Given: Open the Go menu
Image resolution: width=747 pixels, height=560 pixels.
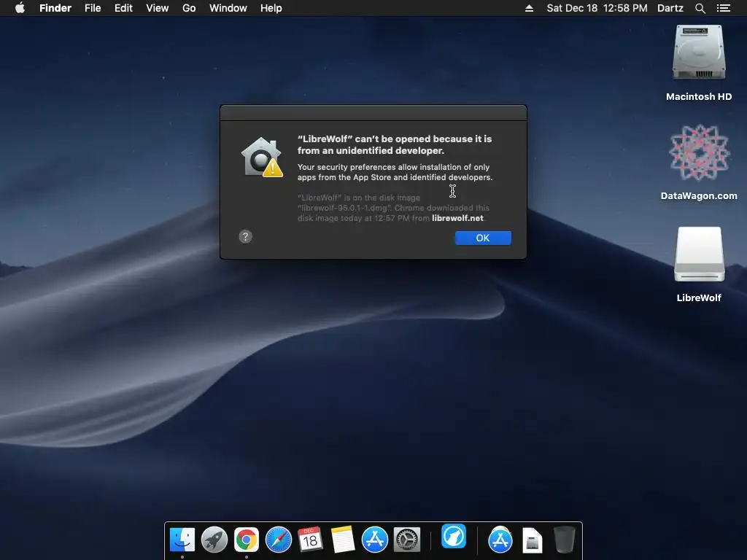Looking at the screenshot, I should pyautogui.click(x=189, y=8).
